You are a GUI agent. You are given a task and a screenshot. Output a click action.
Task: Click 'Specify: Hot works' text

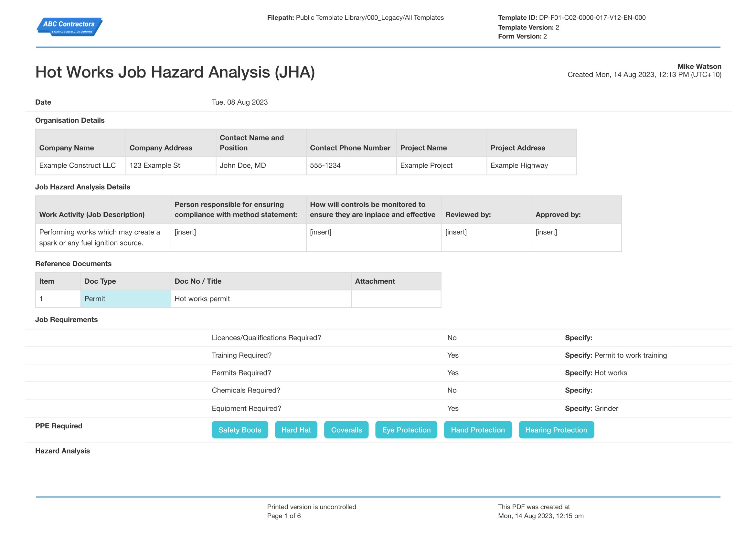596,373
